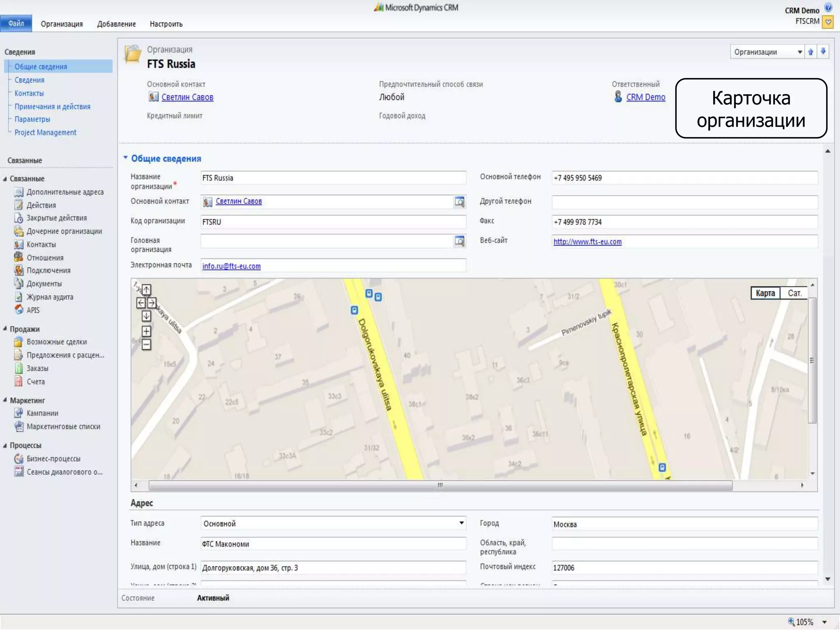Go to previous record with up arrow

pyautogui.click(x=810, y=52)
